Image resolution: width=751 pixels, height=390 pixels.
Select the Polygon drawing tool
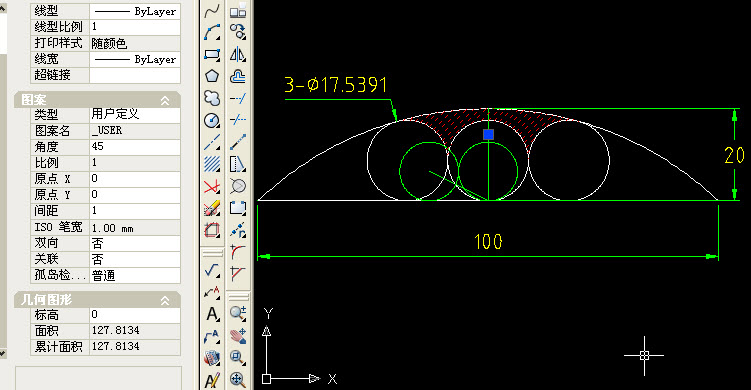(212, 76)
